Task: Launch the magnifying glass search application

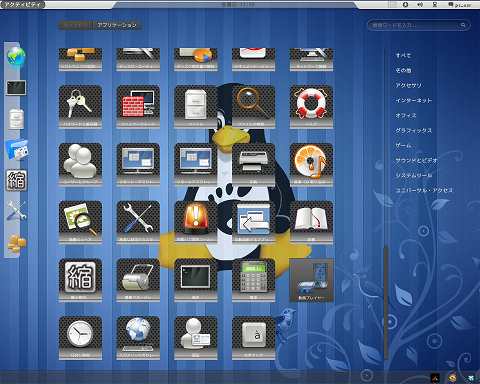Action: tap(253, 107)
